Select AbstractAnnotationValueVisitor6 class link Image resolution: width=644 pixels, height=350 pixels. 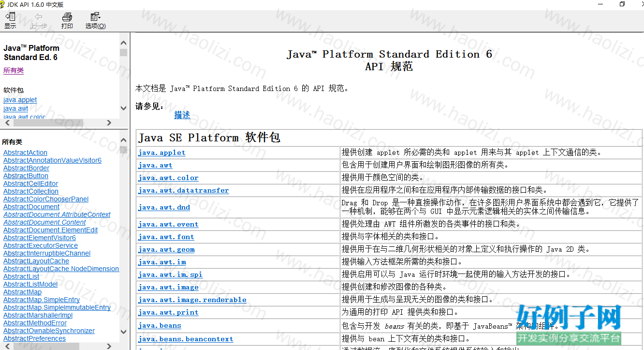(x=52, y=160)
